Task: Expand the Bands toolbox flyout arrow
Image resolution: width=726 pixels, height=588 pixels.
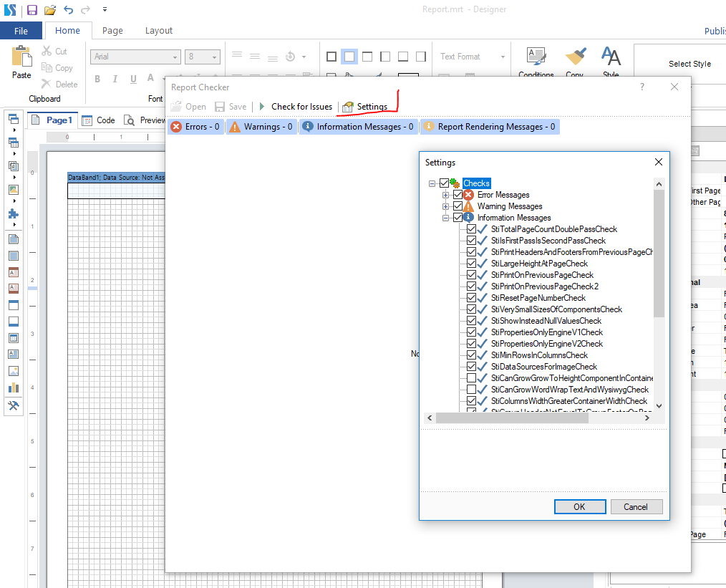Action: point(14,130)
